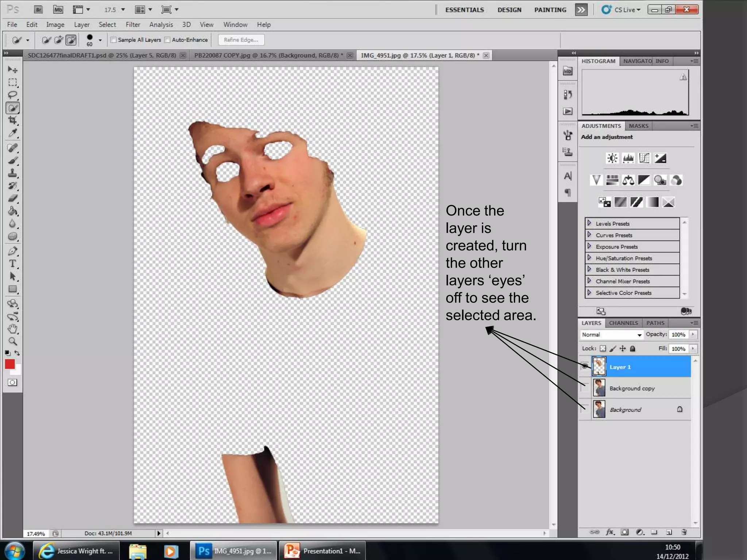Select the Paint Bucket tool
Viewport: 747px width, 560px height.
click(x=13, y=211)
